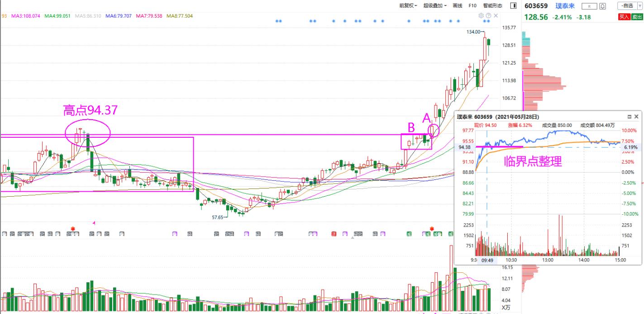Image resolution: width=644 pixels, height=314 pixels.
Task: Click the stock code 603659
Action: click(536, 6)
